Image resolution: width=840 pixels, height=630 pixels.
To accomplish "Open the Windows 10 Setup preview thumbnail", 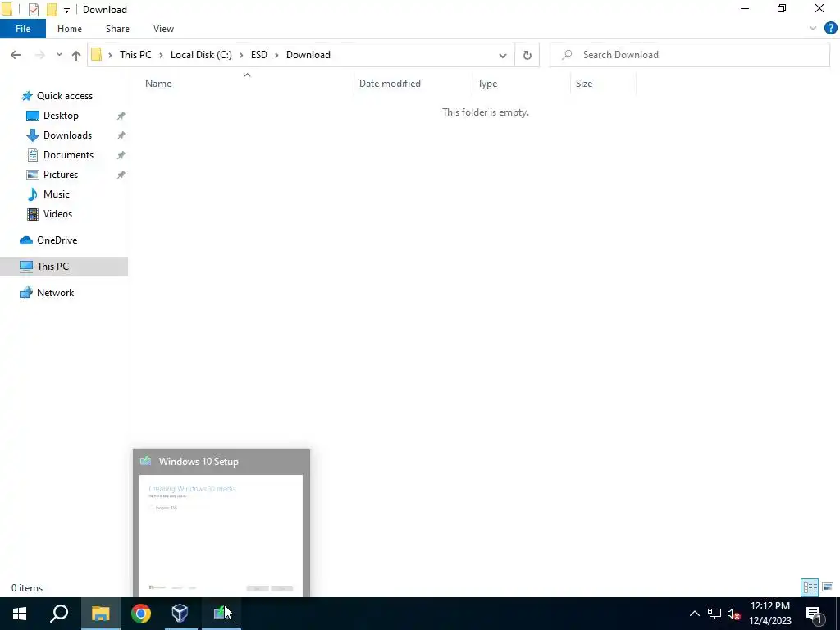I will [x=221, y=523].
